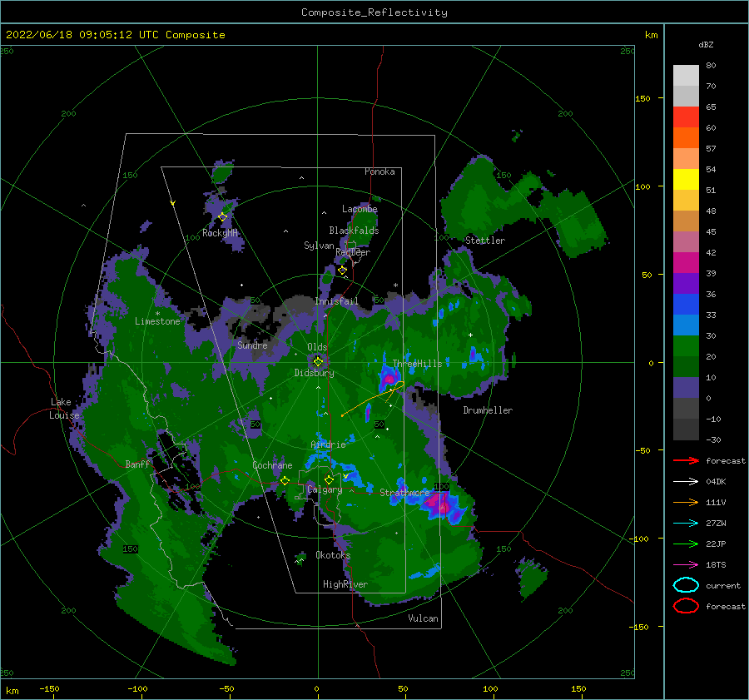Click the Drumheller label

[x=488, y=410]
